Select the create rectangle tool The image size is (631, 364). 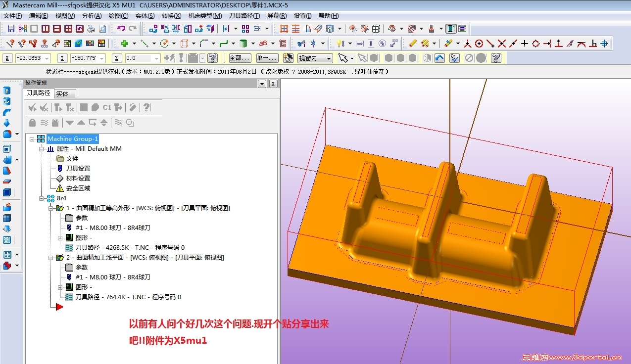click(184, 44)
